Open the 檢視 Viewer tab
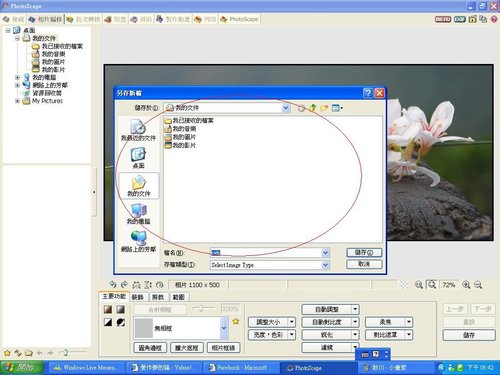 (x=13, y=19)
